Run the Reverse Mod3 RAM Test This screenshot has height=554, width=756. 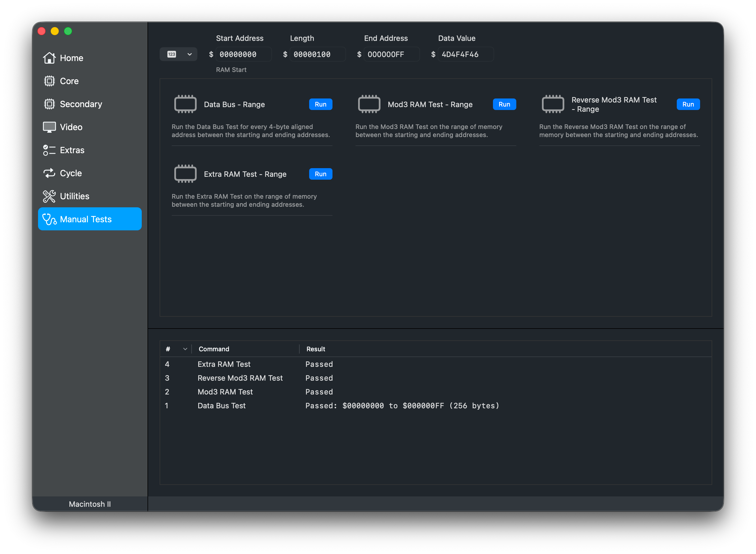coord(688,104)
